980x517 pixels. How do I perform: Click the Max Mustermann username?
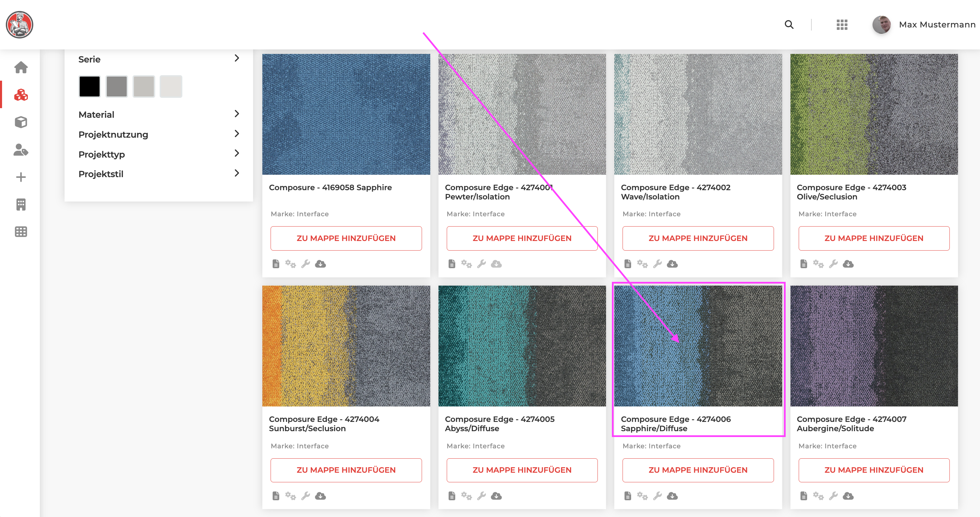coord(937,25)
